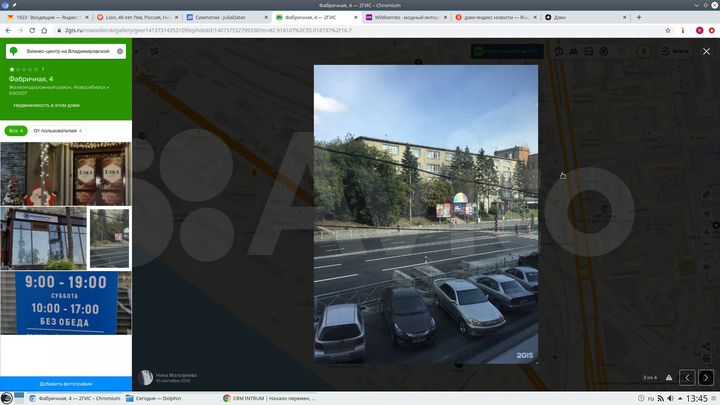This screenshot has height=405, width=720.
Task: Go to the next photo in gallery
Action: point(706,377)
